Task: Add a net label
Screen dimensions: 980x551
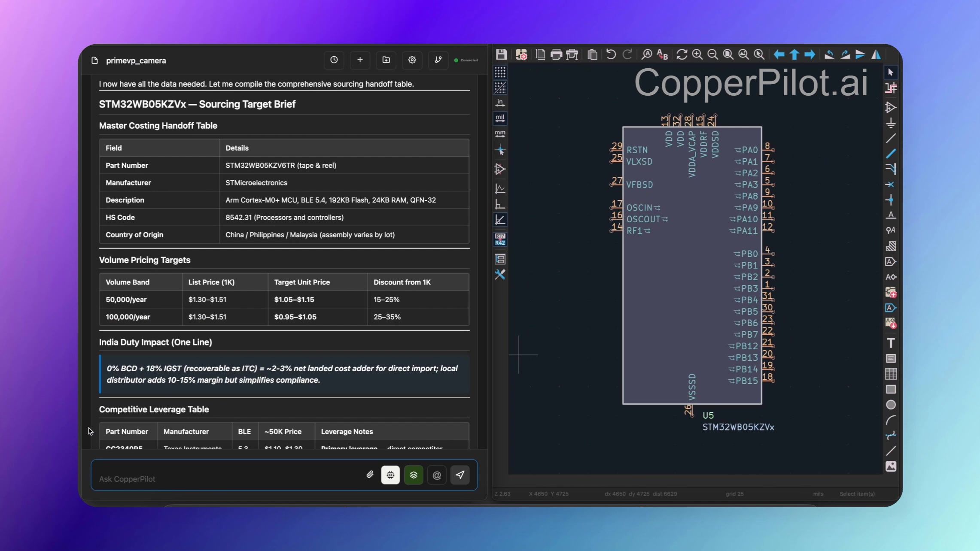Action: (891, 215)
